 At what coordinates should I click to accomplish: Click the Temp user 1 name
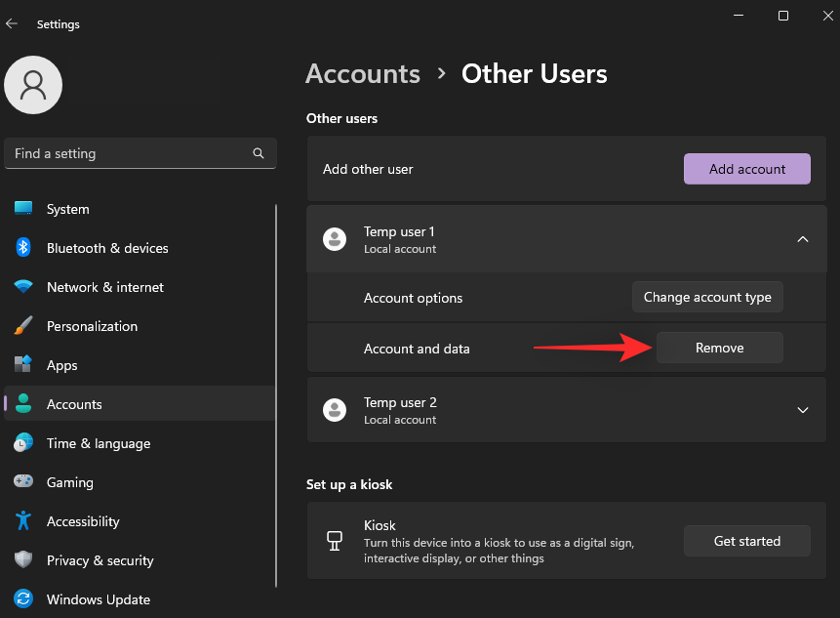click(399, 231)
